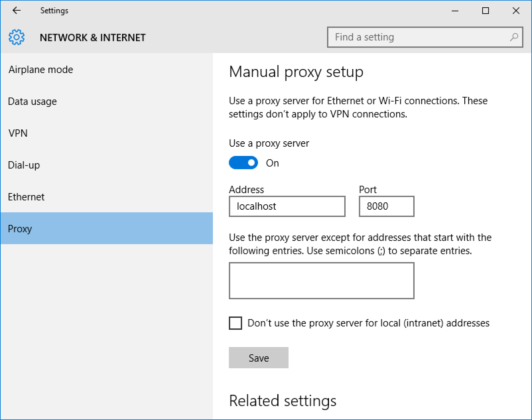Viewport: 532px width, 420px height.
Task: Open the Data usage section
Action: (x=106, y=101)
